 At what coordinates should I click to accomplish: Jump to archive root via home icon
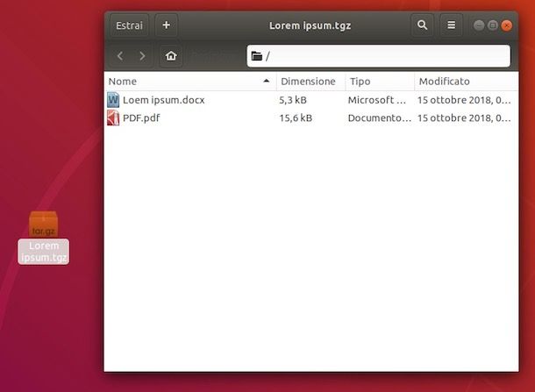(x=171, y=56)
